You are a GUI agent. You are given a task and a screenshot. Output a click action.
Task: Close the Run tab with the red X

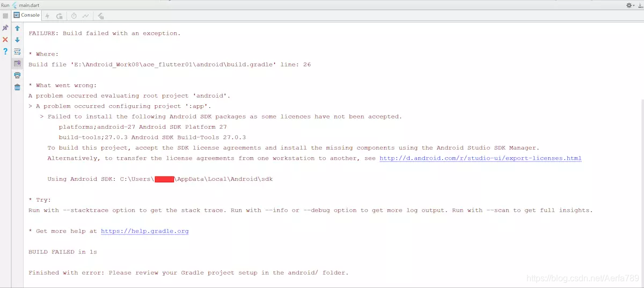5,40
